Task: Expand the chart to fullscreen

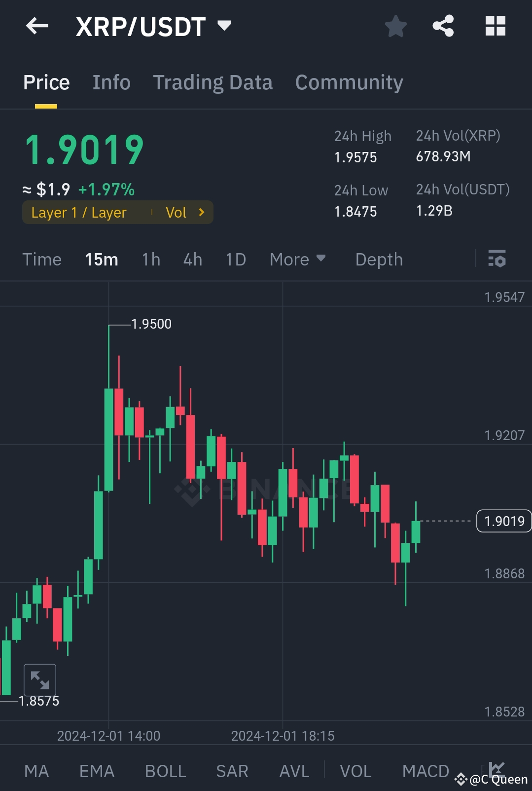Action: tap(40, 679)
